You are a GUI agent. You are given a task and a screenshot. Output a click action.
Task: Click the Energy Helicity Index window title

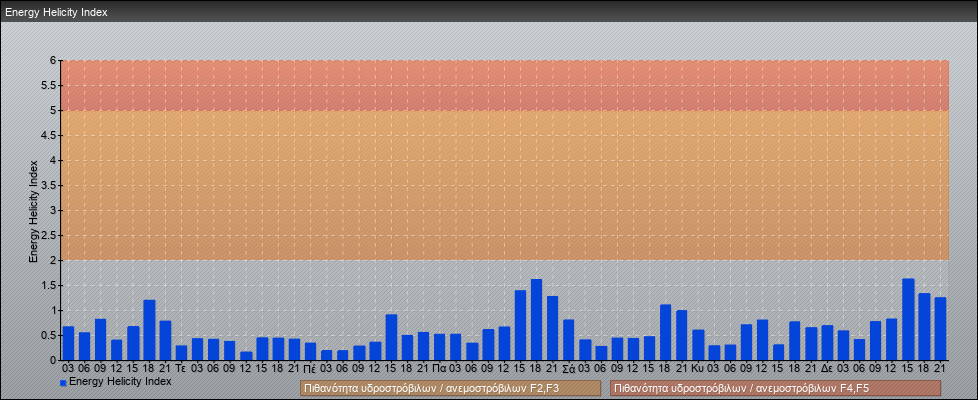(56, 13)
